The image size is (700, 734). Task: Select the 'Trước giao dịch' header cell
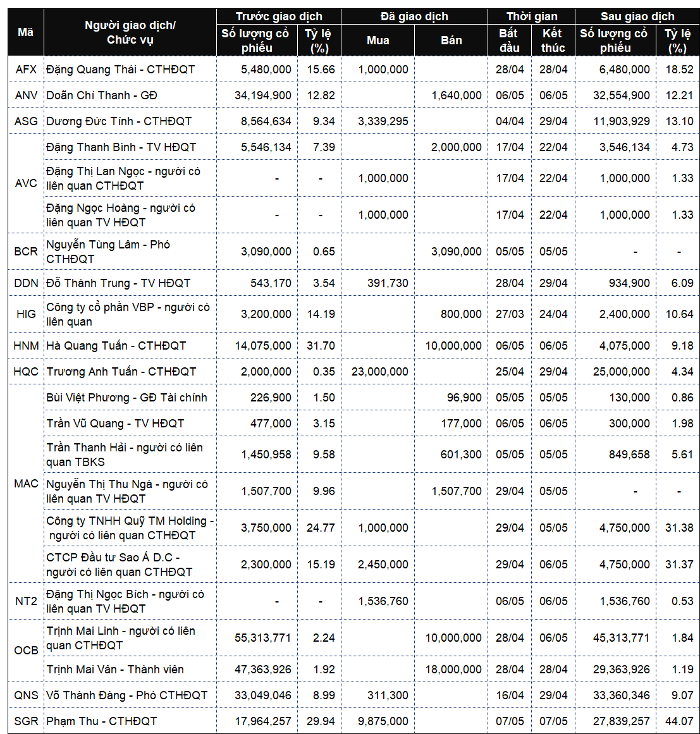(x=279, y=16)
